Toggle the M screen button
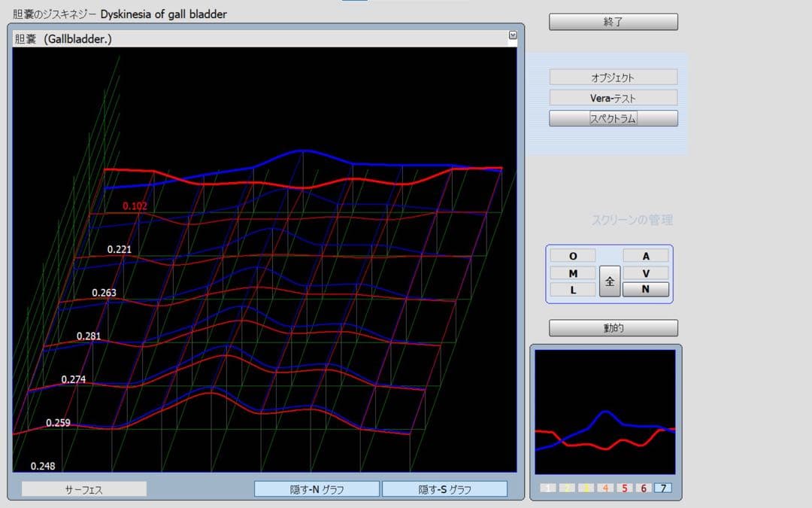 572,273
